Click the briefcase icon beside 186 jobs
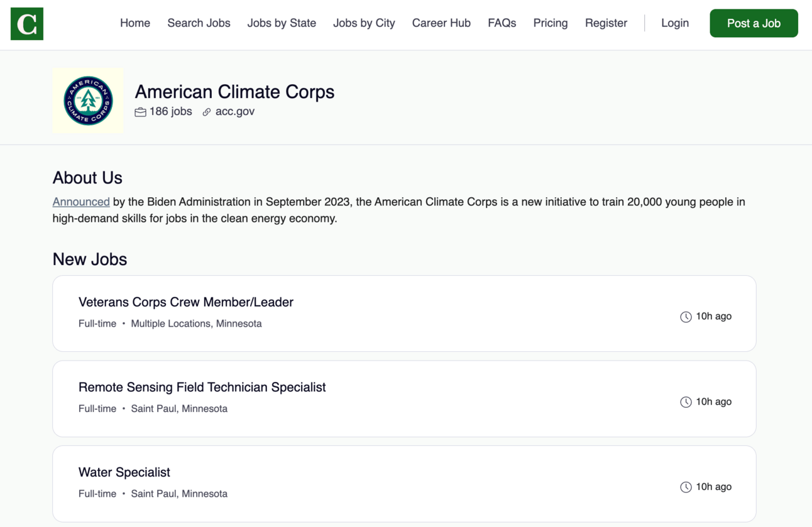 [x=140, y=112]
